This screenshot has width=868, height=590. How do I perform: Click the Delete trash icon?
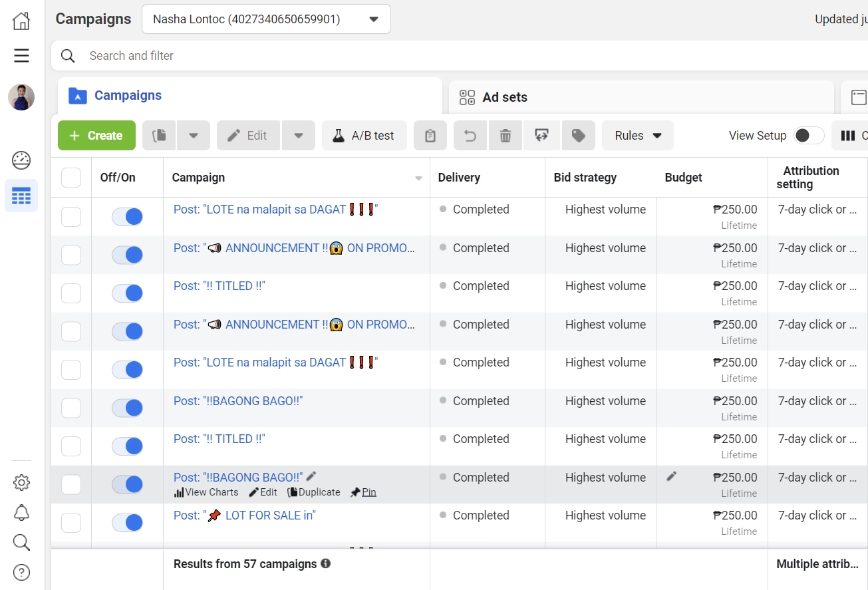coord(506,136)
